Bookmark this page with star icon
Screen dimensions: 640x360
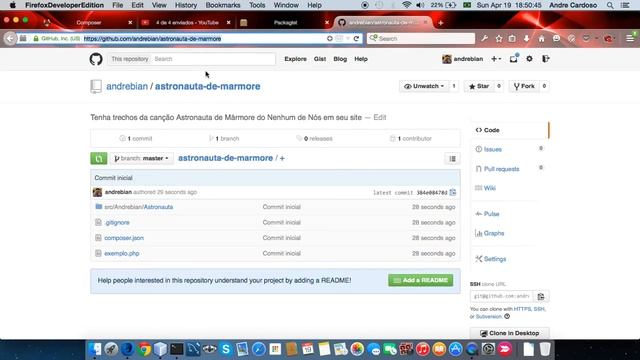498,38
